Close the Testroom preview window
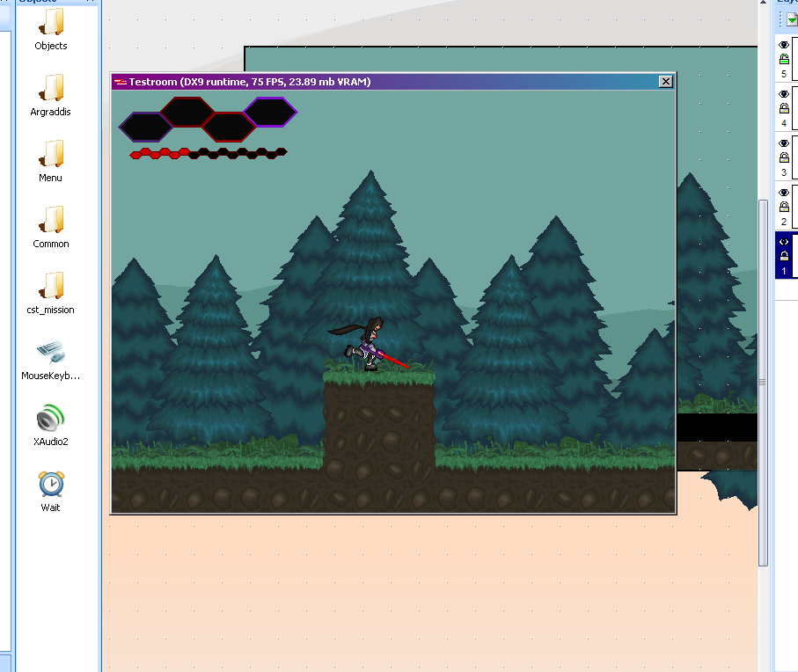The image size is (798, 672). coord(666,82)
